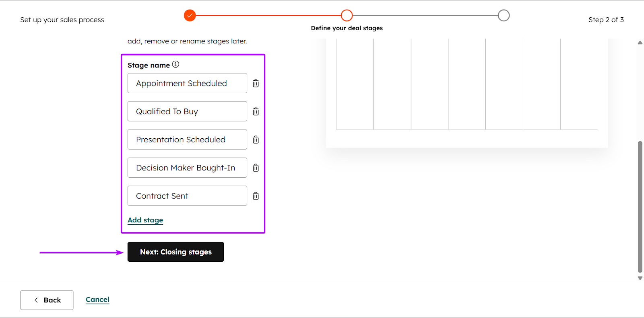The image size is (644, 318).
Task: Add a new stage via Add stage link
Action: coord(145,220)
